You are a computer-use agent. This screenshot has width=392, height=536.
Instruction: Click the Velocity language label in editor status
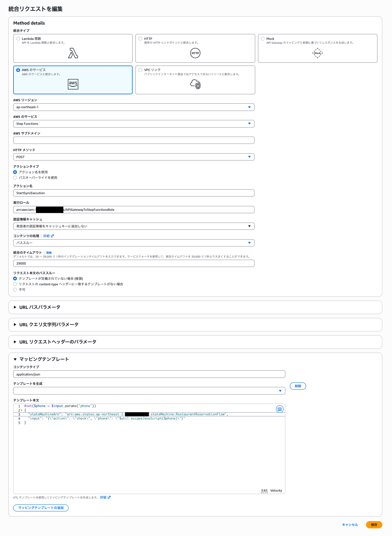coord(276,491)
